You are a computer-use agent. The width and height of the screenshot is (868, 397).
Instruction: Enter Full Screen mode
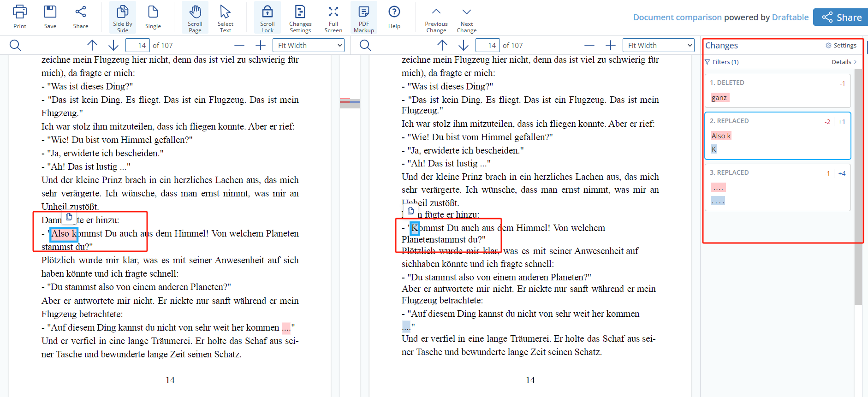333,18
